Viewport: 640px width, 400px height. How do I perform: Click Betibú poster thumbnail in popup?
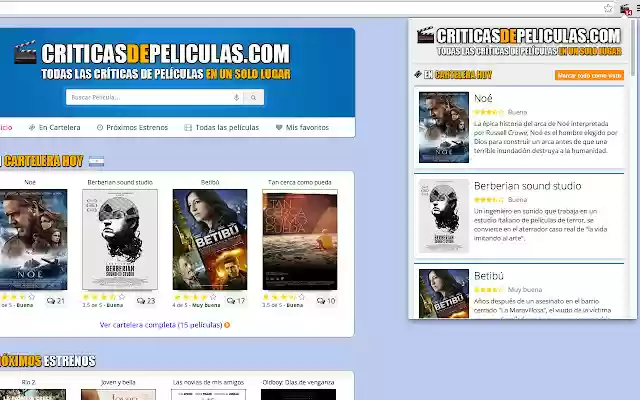click(444, 293)
